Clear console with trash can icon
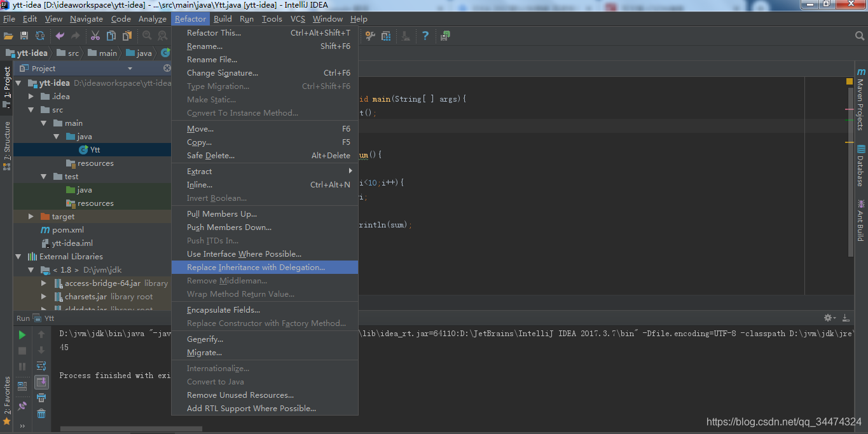Image resolution: width=868 pixels, height=434 pixels. [x=41, y=414]
